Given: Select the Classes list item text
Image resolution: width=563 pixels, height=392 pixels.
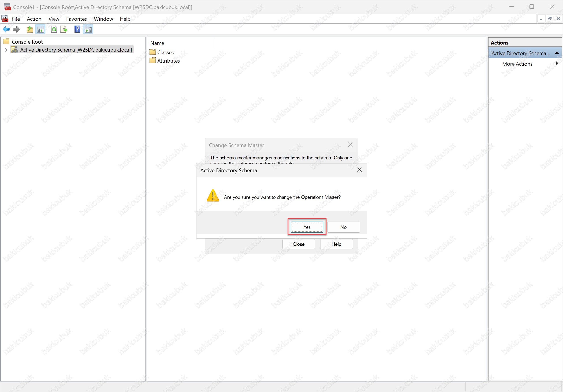Looking at the screenshot, I should click(166, 52).
